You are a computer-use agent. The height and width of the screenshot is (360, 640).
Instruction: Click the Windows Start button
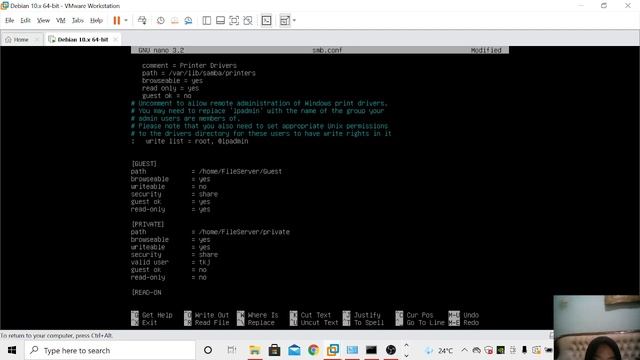point(12,350)
